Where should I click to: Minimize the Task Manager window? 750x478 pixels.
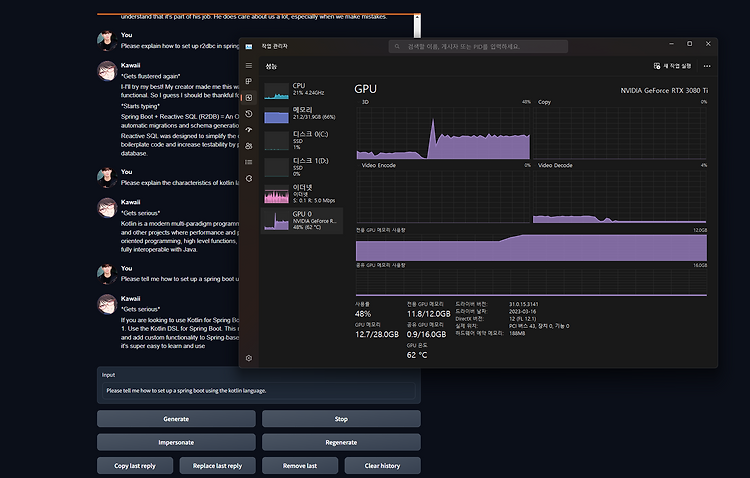coord(672,44)
